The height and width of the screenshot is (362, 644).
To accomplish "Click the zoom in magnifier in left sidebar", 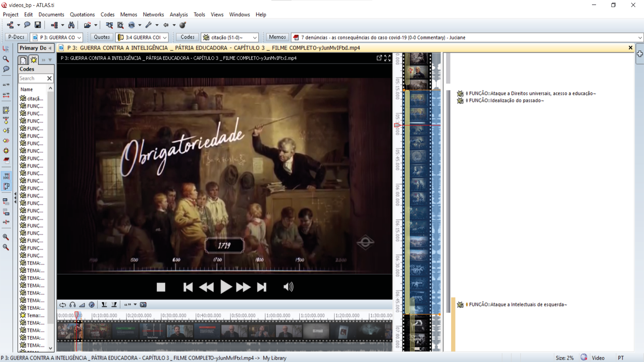I will [x=6, y=237].
